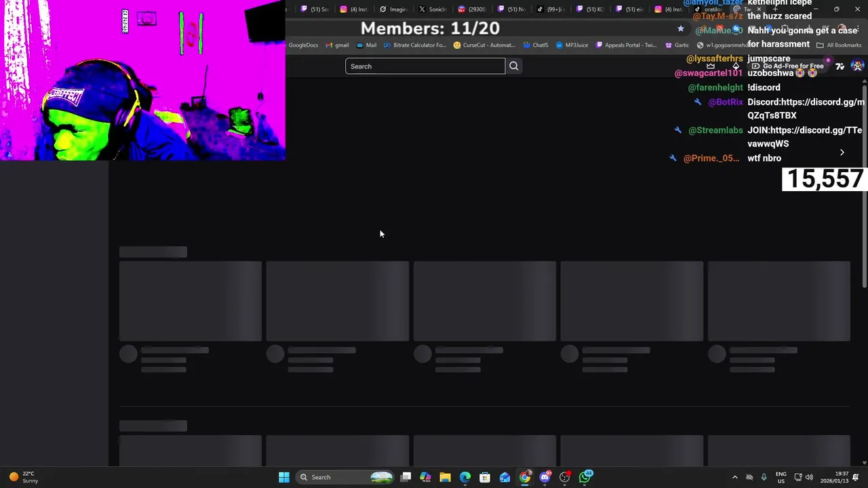Launch Microsoft 365 from the taskbar

tap(425, 477)
